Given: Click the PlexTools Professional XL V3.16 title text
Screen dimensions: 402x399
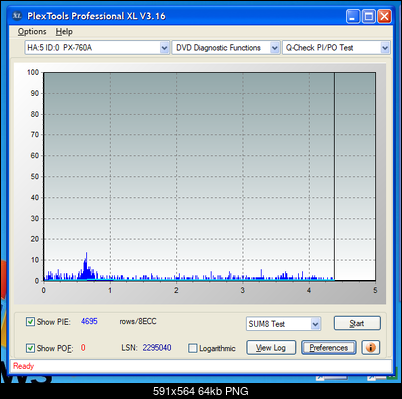Looking at the screenshot, I should [x=96, y=16].
